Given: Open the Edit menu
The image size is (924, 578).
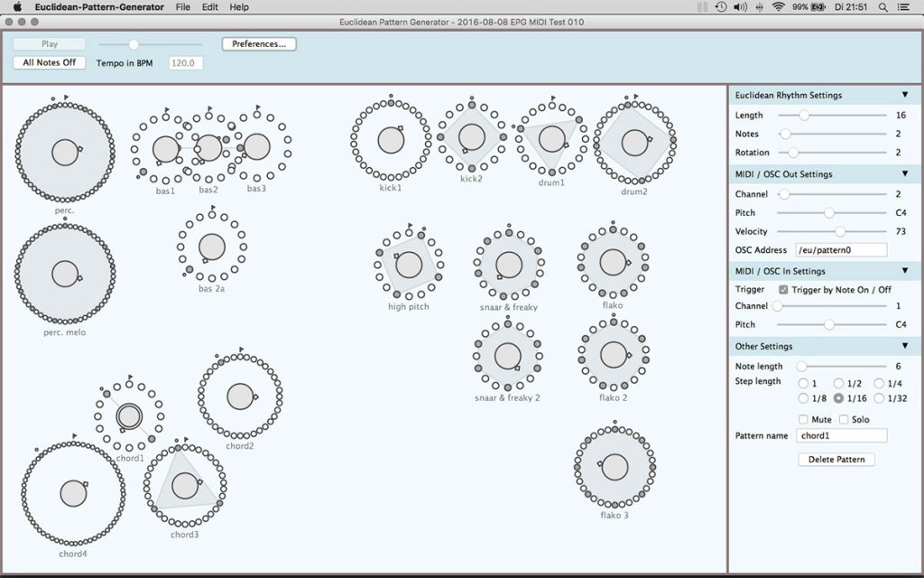Looking at the screenshot, I should pos(209,7).
